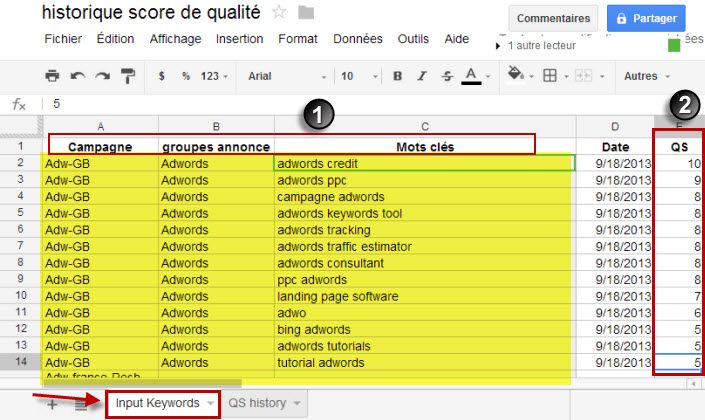Open the fill color paint bucket
The height and width of the screenshot is (420, 705).
tap(515, 74)
